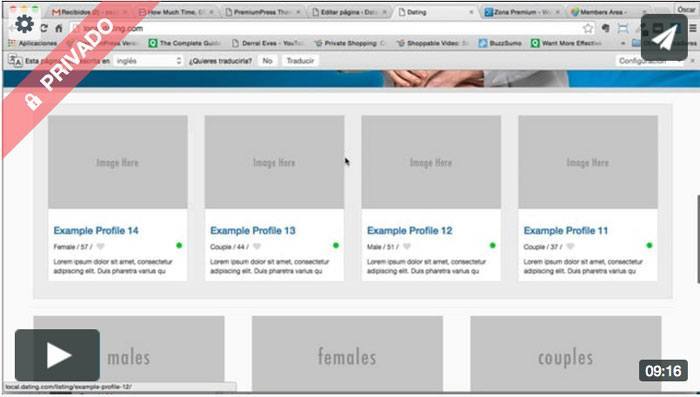
Task: Open the Example Profile 14 link
Action: [x=96, y=230]
